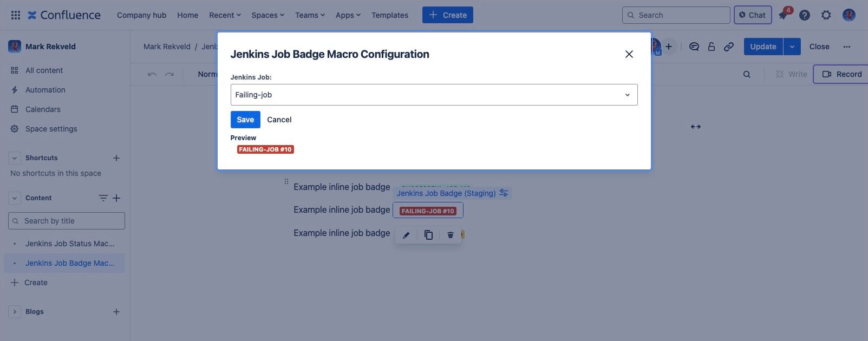Click the FAILING-JOB #10 preview badge in dialog
The image size is (868, 341).
click(265, 149)
